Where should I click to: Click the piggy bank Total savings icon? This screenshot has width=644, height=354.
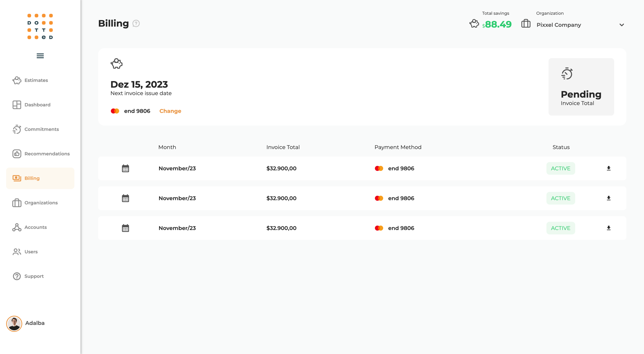(474, 24)
